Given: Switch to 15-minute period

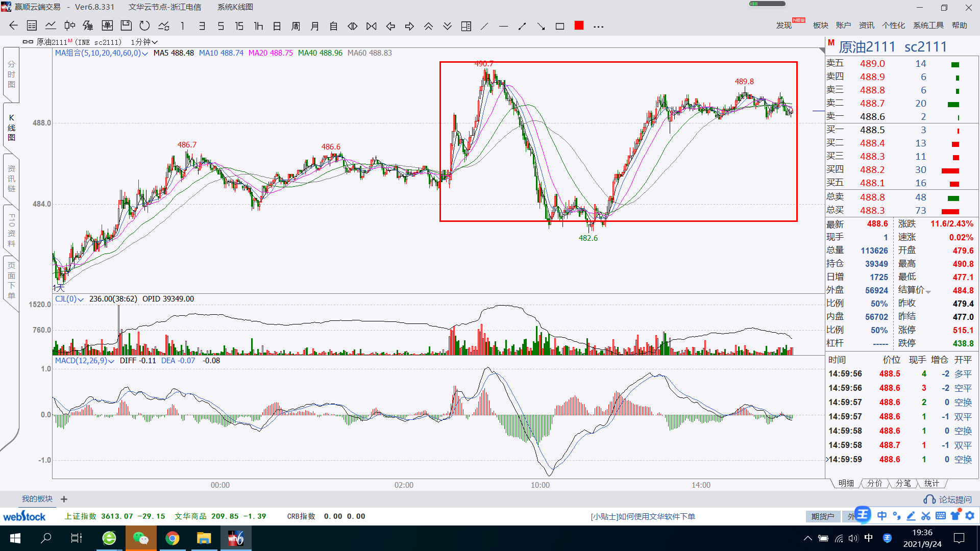Looking at the screenshot, I should 239,26.
